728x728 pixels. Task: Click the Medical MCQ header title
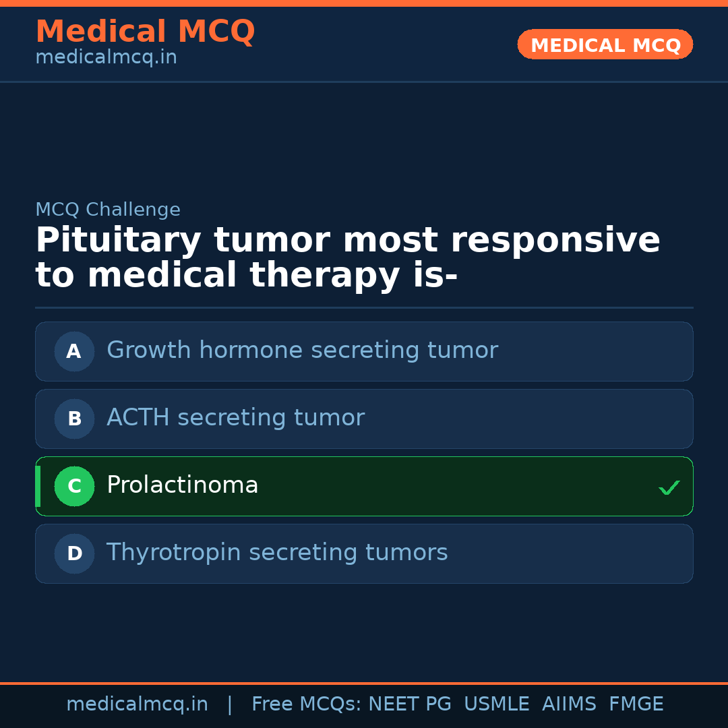145,32
